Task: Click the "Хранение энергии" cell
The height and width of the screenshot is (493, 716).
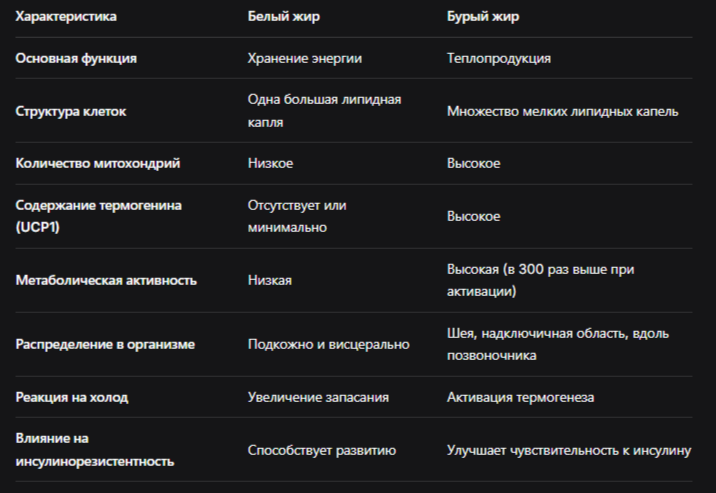Action: (x=304, y=58)
